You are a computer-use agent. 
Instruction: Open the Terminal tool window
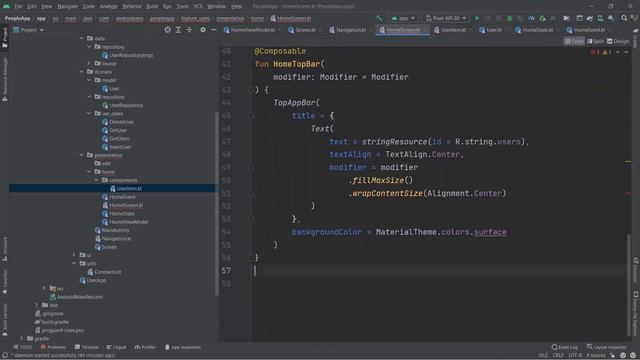coord(87,347)
